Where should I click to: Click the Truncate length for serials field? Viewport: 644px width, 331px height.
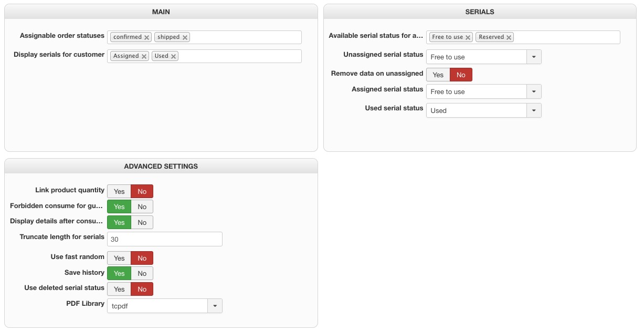click(165, 239)
